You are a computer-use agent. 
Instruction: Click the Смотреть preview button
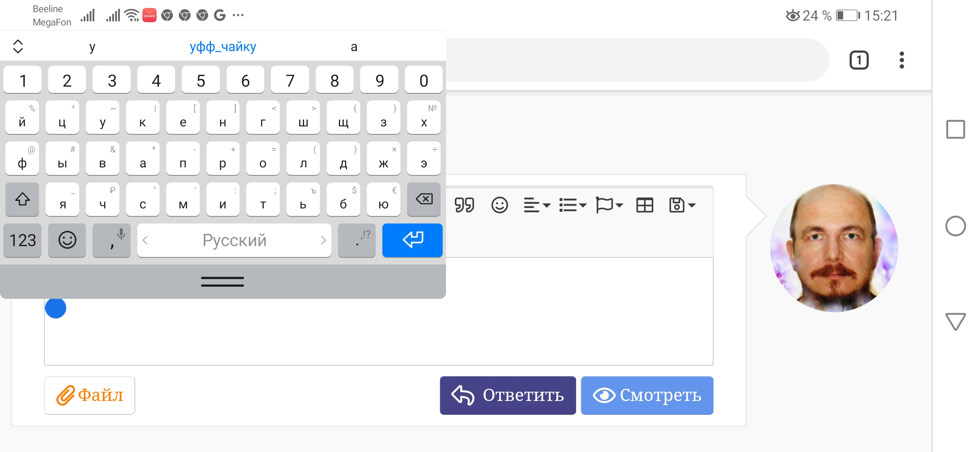pyautogui.click(x=647, y=395)
